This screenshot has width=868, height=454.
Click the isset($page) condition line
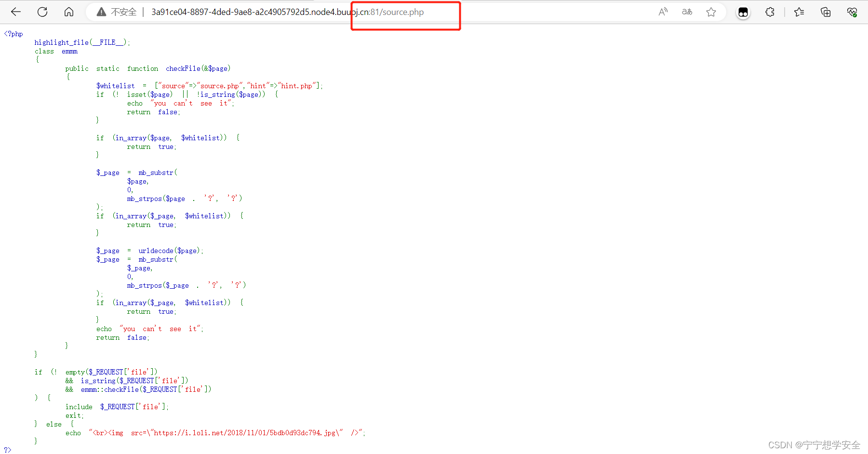pos(187,94)
